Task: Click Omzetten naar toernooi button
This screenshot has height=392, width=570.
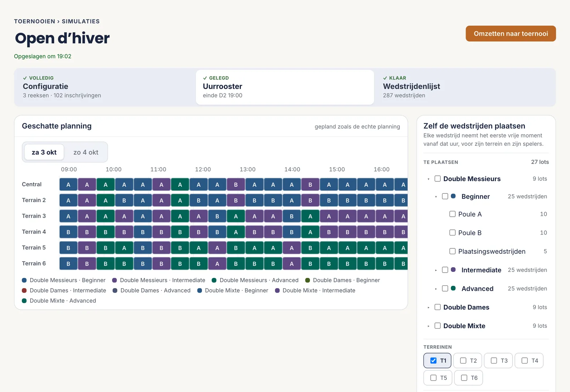Action: pos(511,33)
